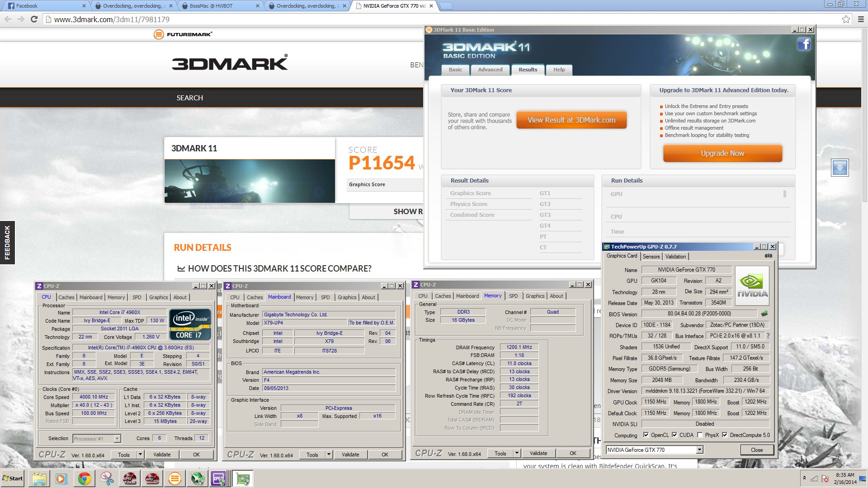Click the GPU-Z screenshot camera icon
868x488 pixels.
(768, 256)
